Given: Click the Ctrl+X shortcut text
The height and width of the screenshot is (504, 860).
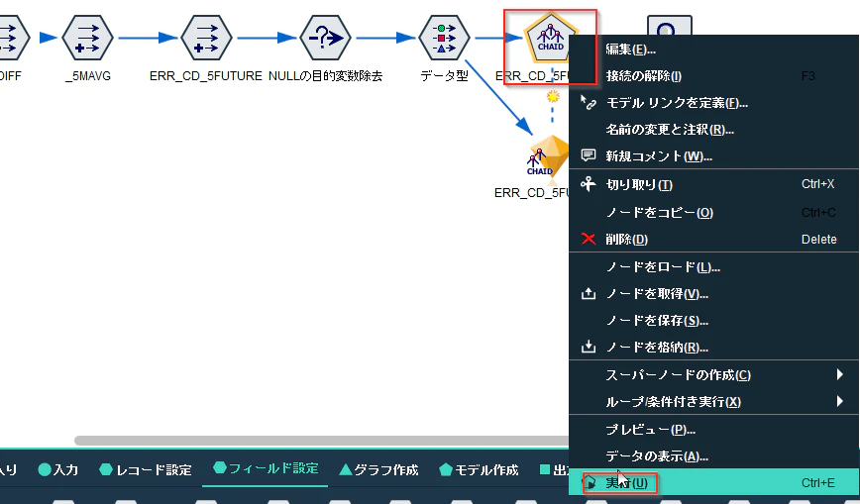Looking at the screenshot, I should tap(817, 184).
